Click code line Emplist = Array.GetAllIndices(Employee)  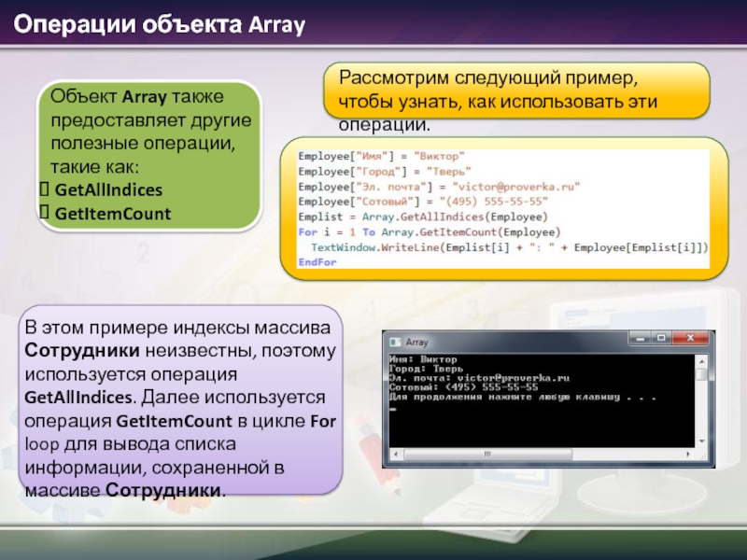tap(423, 217)
